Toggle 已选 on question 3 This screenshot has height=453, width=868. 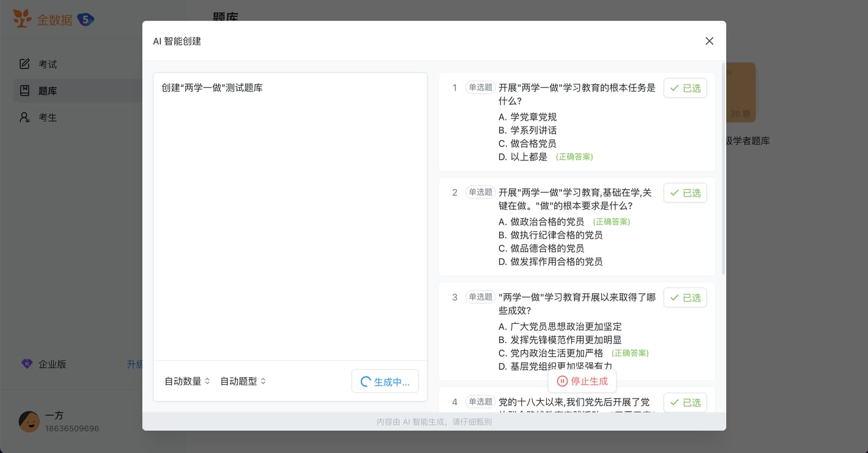685,298
